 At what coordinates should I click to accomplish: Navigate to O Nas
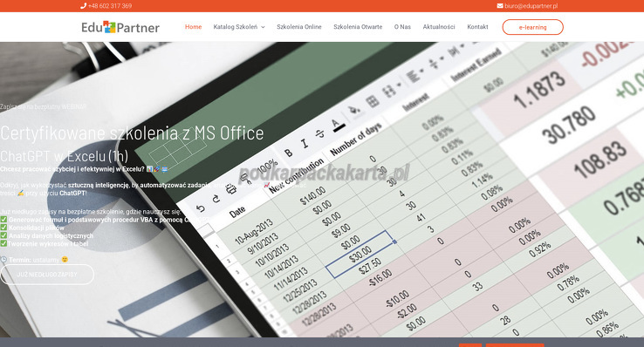[402, 27]
